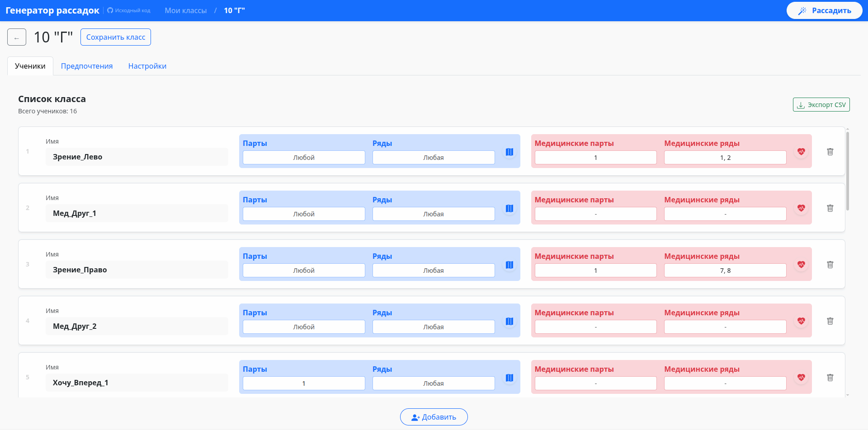Click the map icon in Зрение_Лево row
The width and height of the screenshot is (868, 430).
point(509,152)
